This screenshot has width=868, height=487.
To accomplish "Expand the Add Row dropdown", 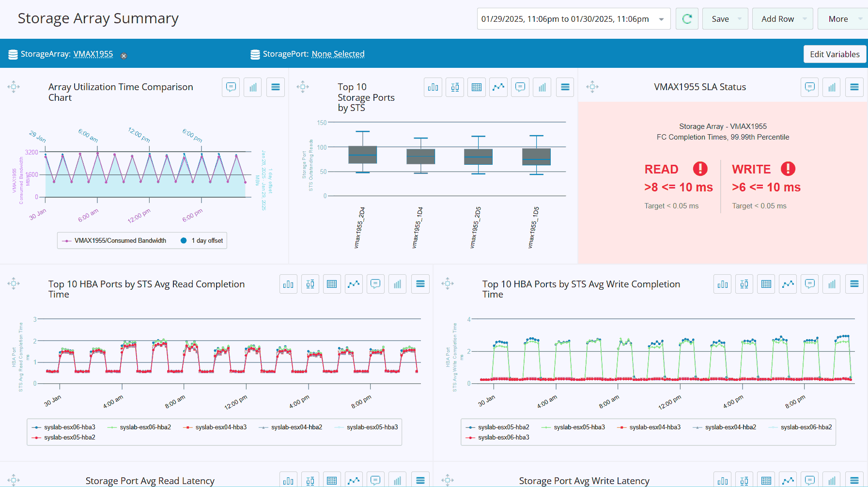I will coord(805,19).
